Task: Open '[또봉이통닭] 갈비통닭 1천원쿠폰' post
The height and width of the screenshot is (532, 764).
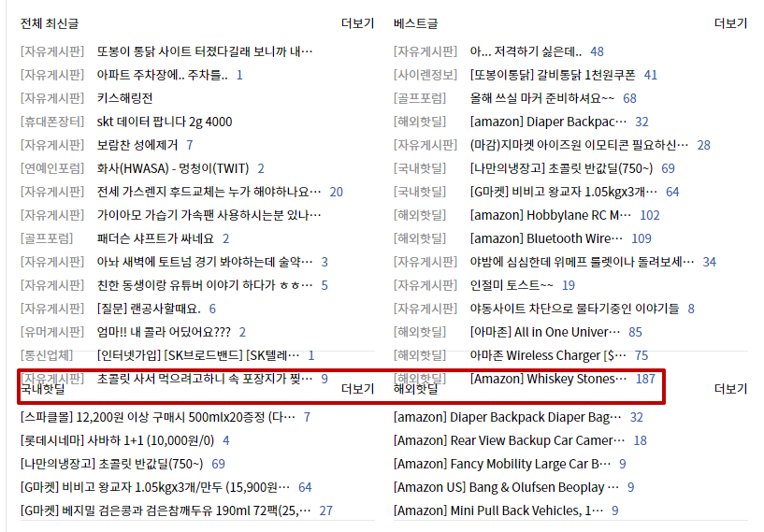Action: click(x=552, y=75)
